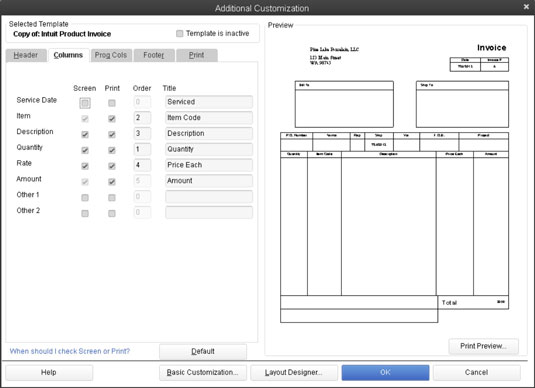The height and width of the screenshot is (388, 535).
Task: Click the Default button
Action: (x=203, y=351)
